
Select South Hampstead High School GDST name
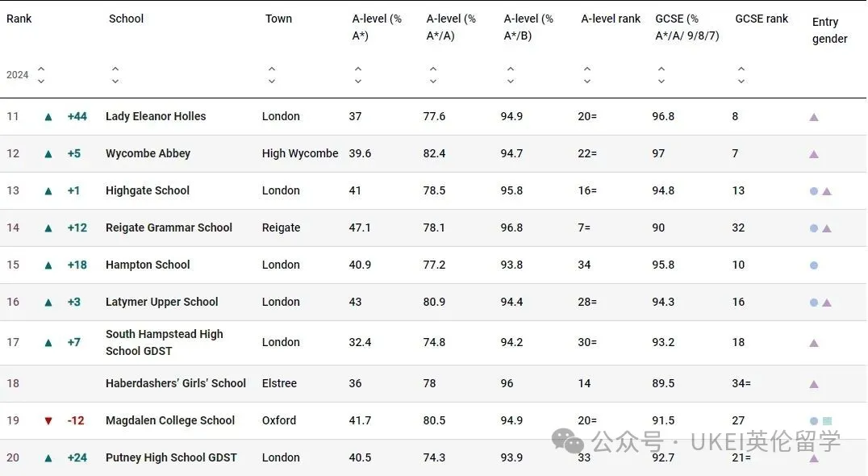pyautogui.click(x=165, y=343)
